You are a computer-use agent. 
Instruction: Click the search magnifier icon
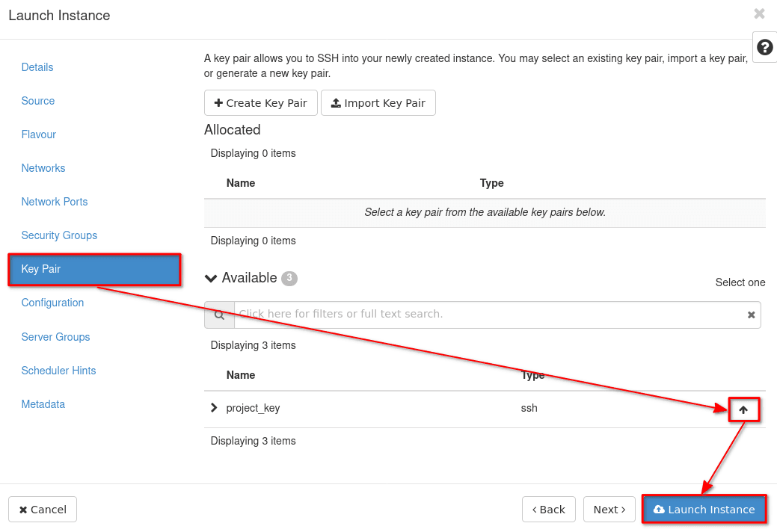219,315
